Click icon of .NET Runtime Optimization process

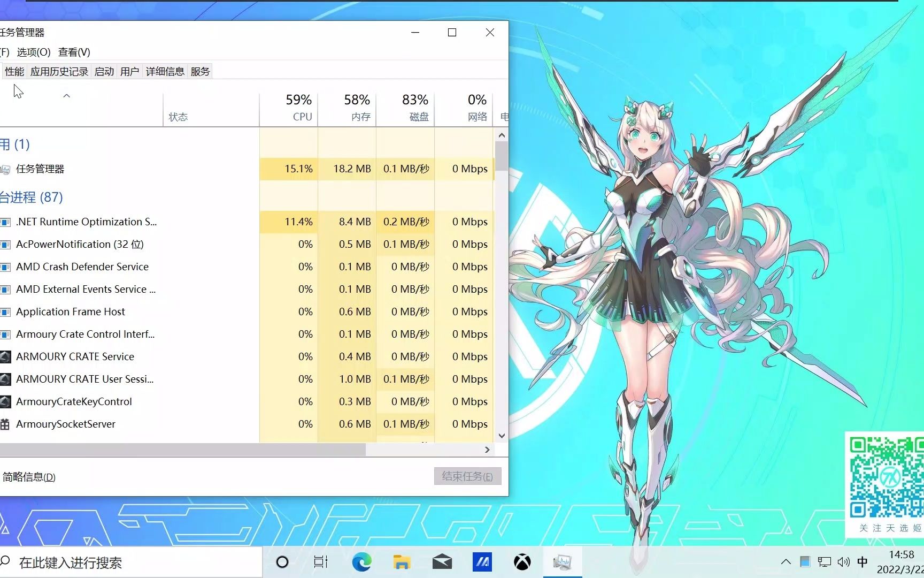[5, 222]
